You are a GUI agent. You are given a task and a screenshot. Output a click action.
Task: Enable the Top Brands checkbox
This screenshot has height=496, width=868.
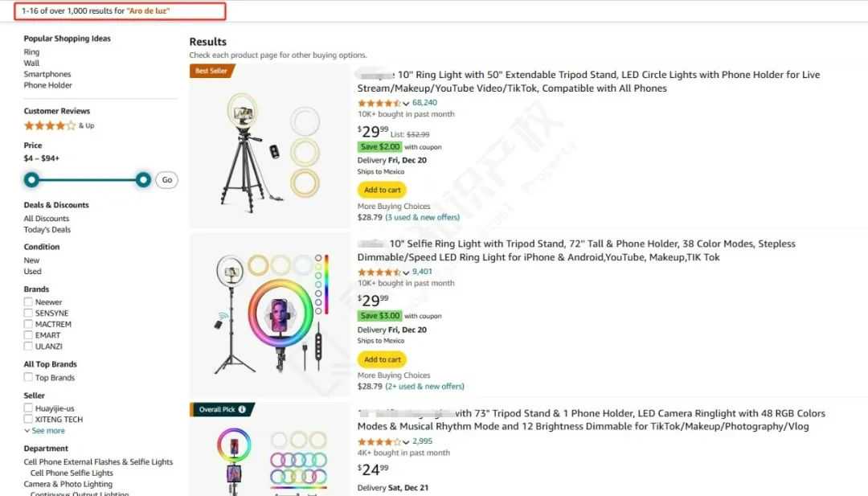(x=28, y=377)
